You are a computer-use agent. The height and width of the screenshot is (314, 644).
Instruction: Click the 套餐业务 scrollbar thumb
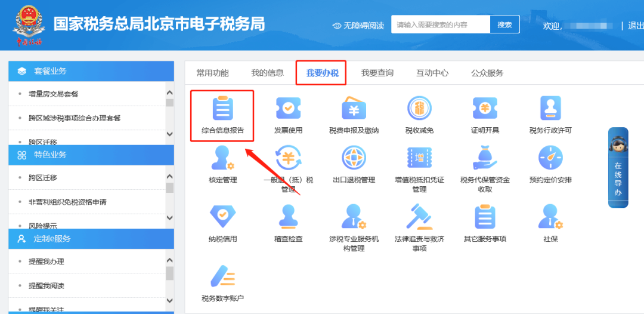[169, 103]
